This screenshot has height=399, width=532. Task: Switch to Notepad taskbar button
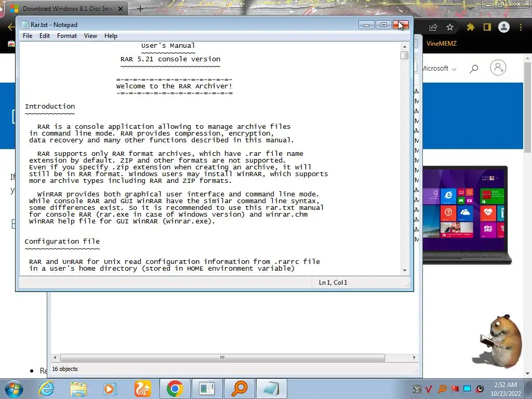click(271, 389)
